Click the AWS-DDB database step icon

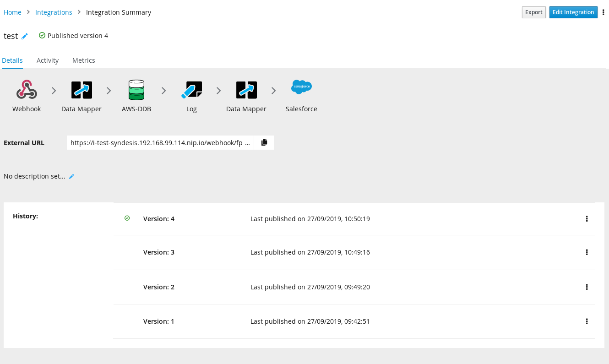click(x=136, y=90)
